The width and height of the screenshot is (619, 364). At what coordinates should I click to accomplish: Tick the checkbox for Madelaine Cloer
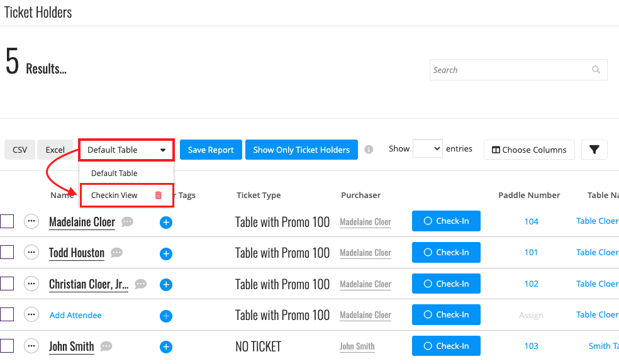(x=7, y=221)
